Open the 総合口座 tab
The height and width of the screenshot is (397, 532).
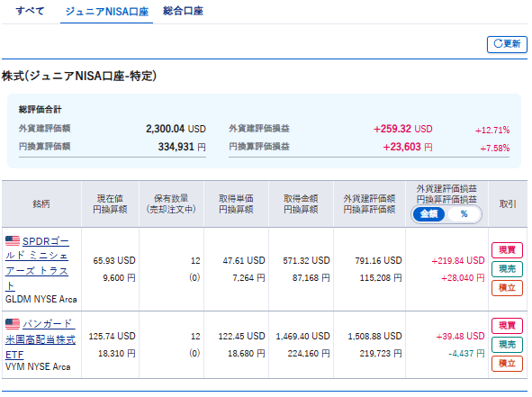pyautogui.click(x=183, y=11)
